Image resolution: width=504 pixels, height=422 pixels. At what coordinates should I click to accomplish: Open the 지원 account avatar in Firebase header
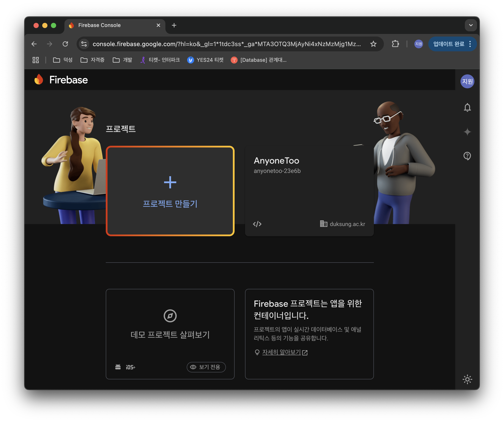point(467,81)
